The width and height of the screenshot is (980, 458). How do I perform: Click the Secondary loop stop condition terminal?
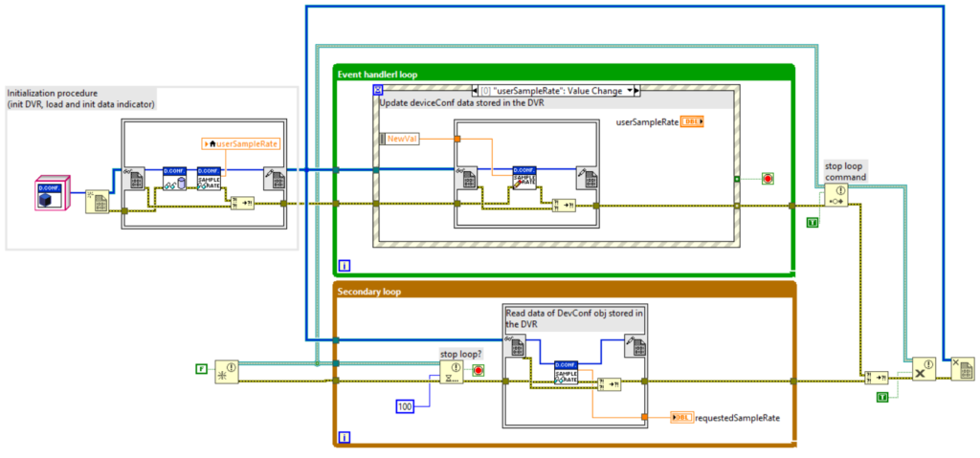pos(478,370)
